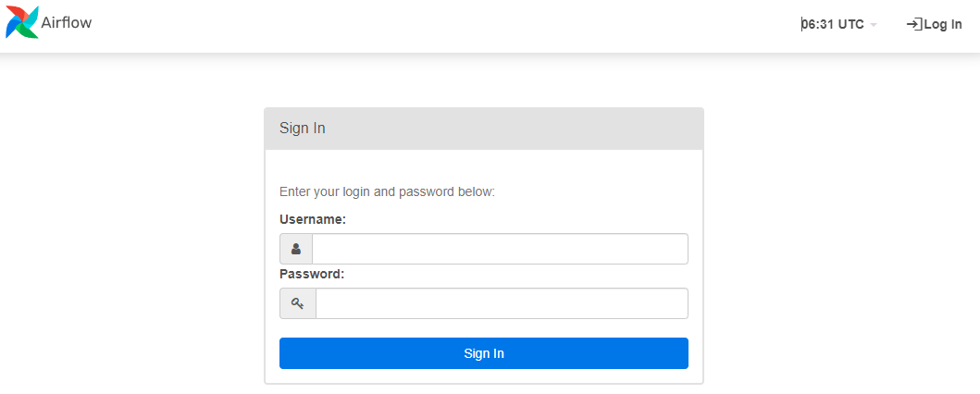Click the 'Enter your login' instruction text

pyautogui.click(x=387, y=191)
